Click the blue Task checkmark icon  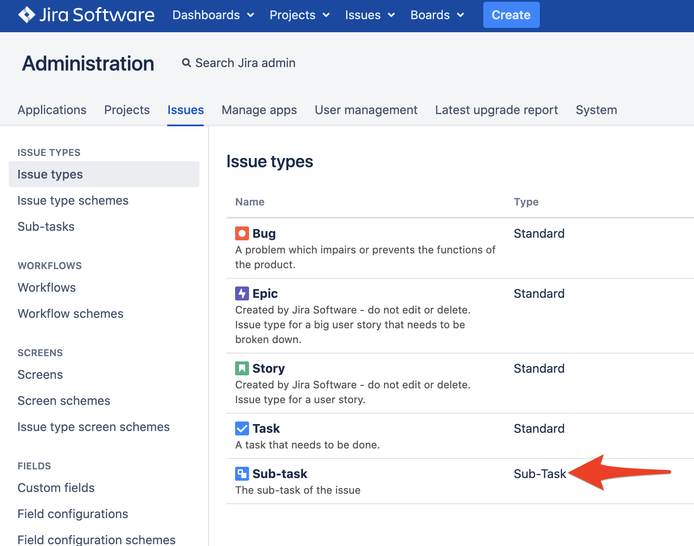[242, 428]
